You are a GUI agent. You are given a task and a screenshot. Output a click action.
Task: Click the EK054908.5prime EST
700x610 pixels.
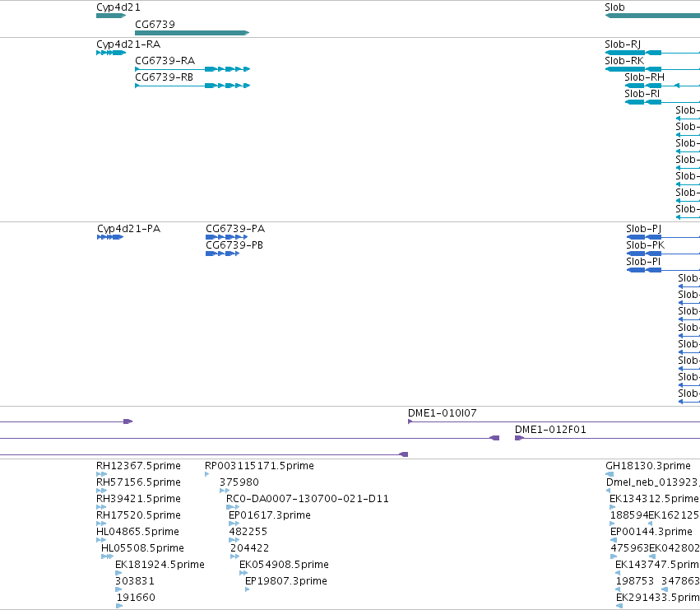(x=243, y=573)
